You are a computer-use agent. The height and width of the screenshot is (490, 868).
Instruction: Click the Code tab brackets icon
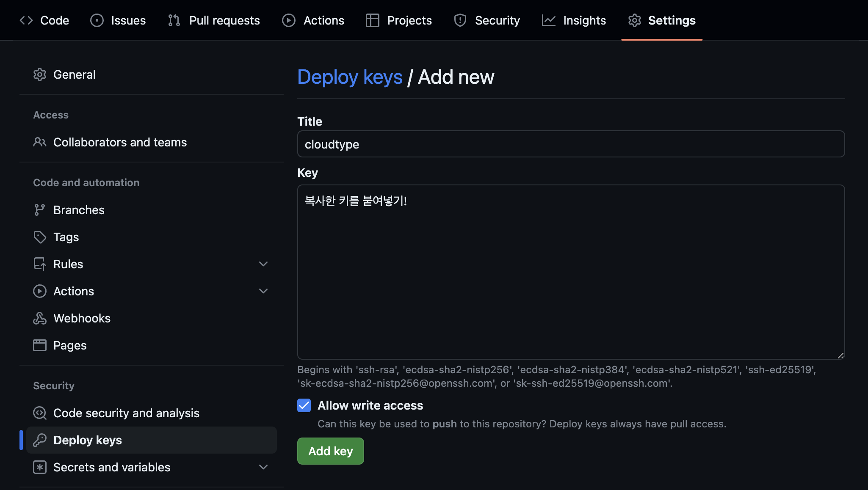pos(26,20)
